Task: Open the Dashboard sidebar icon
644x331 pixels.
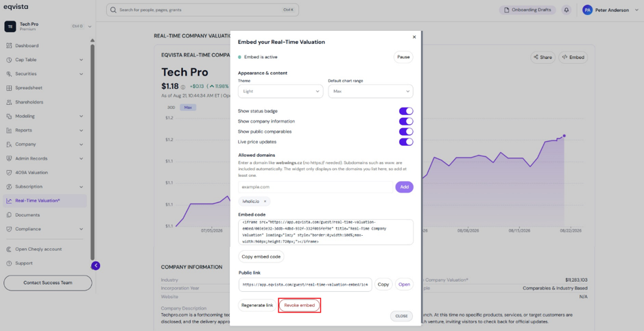Action: [x=9, y=45]
